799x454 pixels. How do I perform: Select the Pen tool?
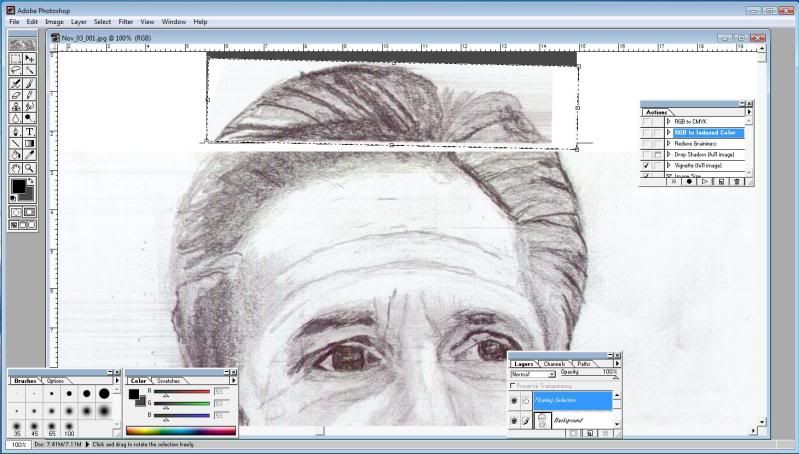coord(16,131)
